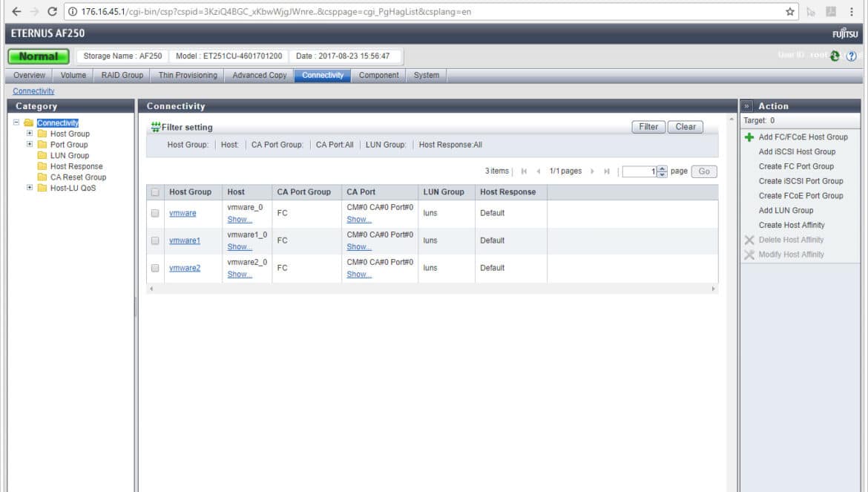The image size is (868, 492).
Task: Open the vmware1 host group link
Action: click(x=185, y=240)
